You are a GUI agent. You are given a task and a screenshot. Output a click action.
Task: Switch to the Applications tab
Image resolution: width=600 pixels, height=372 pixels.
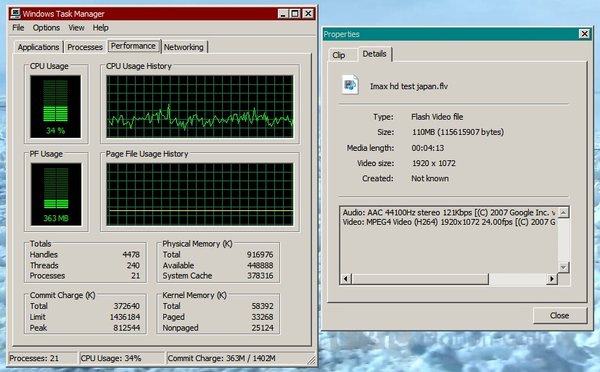coord(38,47)
